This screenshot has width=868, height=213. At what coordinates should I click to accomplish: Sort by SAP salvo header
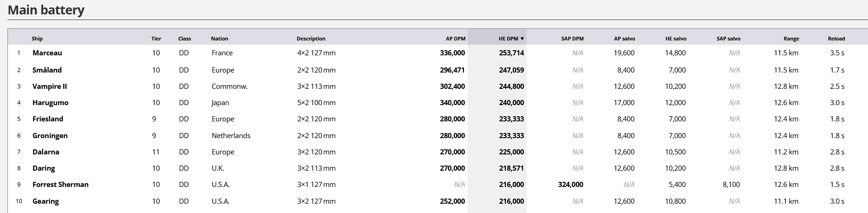click(728, 39)
